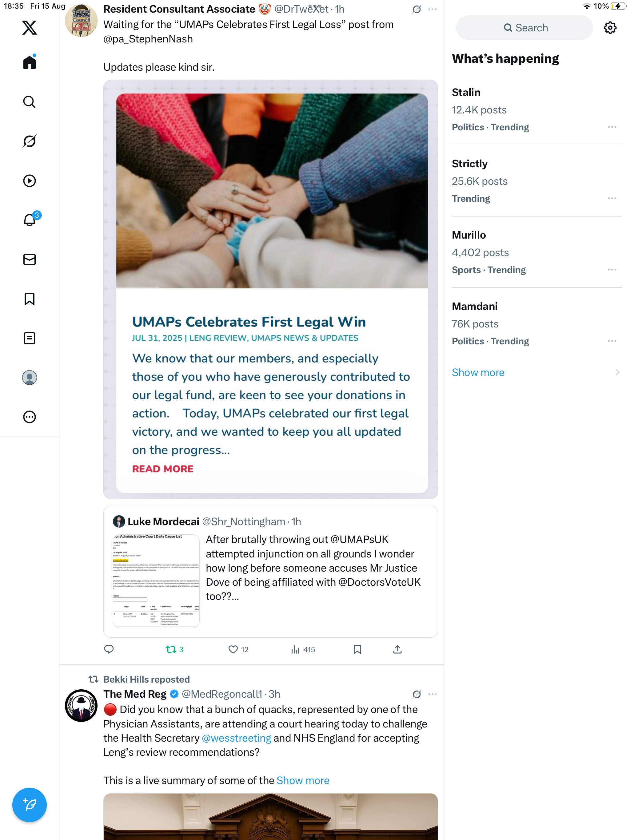
Task: Open the trends settings gear icon
Action: tap(610, 28)
